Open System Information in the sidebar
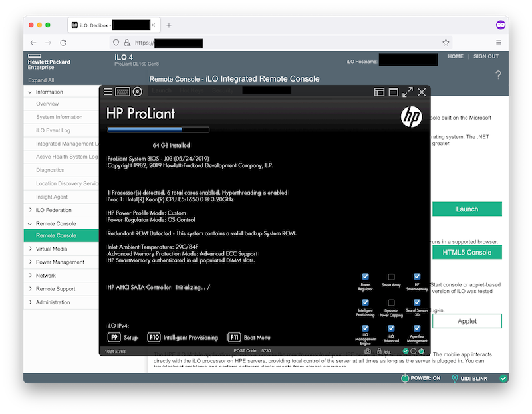The width and height of the screenshot is (532, 414). pyautogui.click(x=59, y=117)
